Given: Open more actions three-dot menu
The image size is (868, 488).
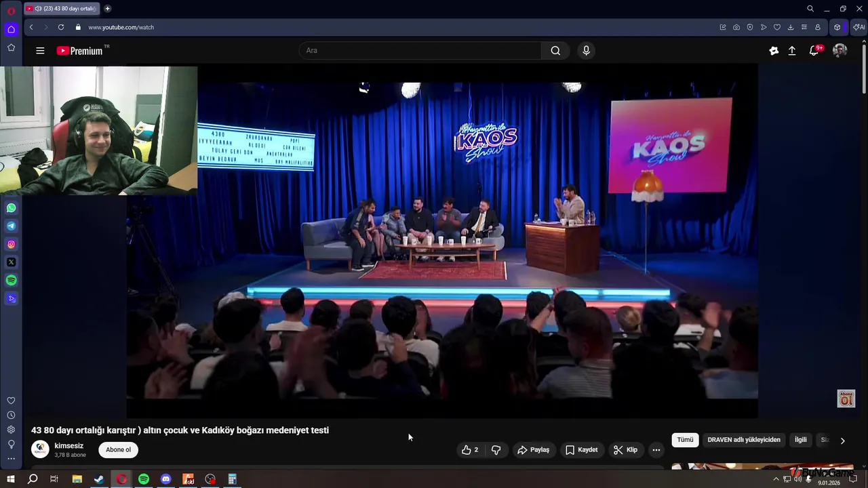Looking at the screenshot, I should [x=656, y=450].
